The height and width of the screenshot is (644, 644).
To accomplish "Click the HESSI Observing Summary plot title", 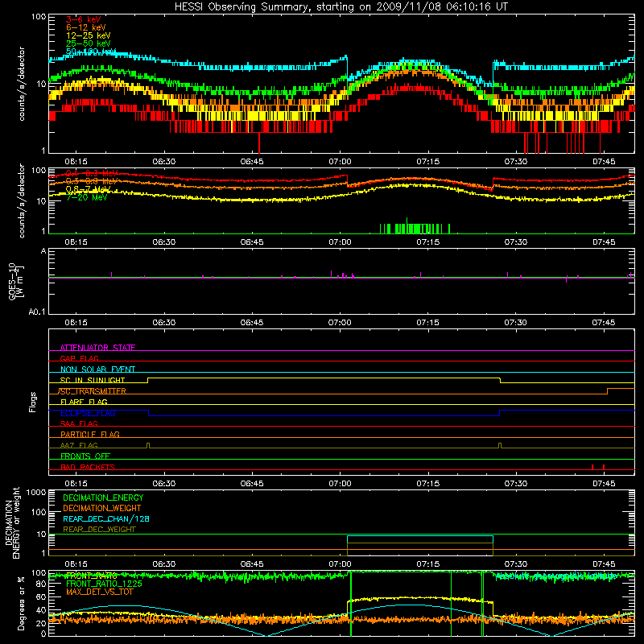I will [x=341, y=7].
